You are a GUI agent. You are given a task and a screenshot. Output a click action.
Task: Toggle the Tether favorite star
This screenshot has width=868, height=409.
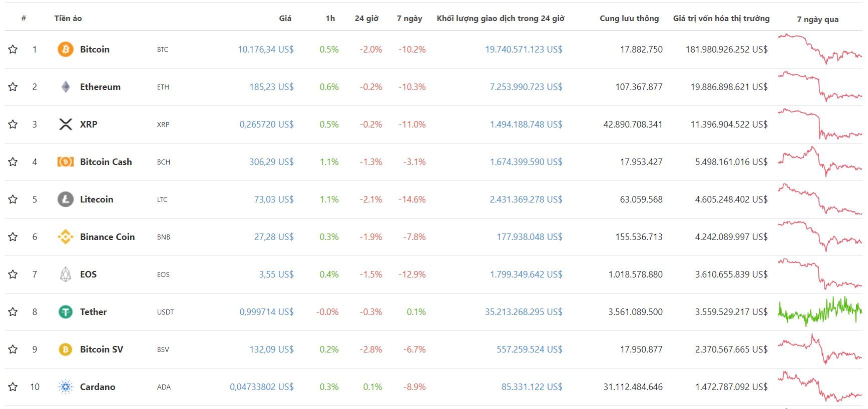pyautogui.click(x=13, y=311)
